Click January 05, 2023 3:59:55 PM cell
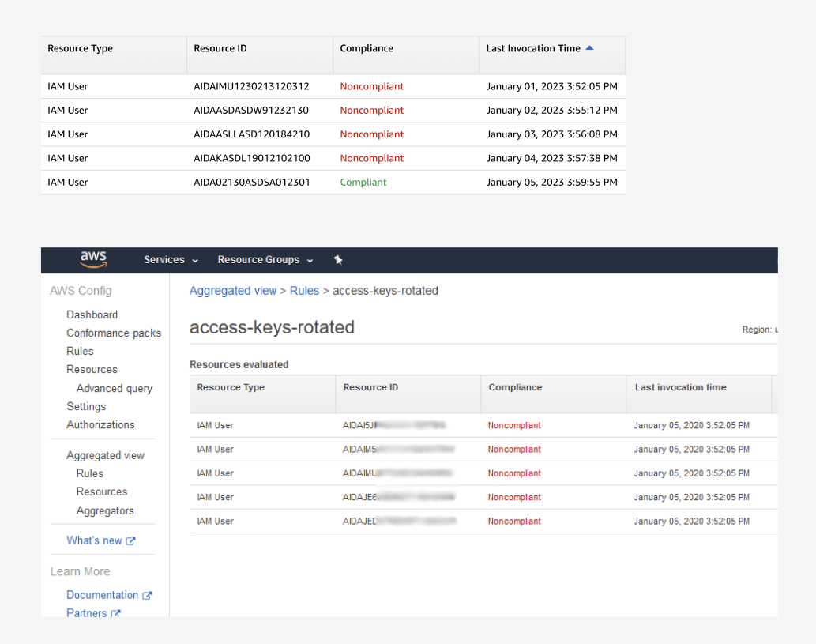Viewport: 816px width, 644px height. [551, 183]
